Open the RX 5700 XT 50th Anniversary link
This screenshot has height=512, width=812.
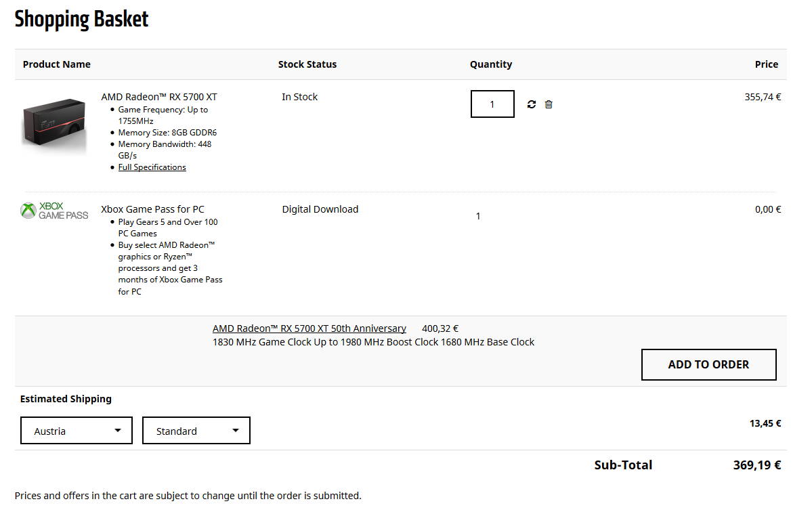(309, 328)
